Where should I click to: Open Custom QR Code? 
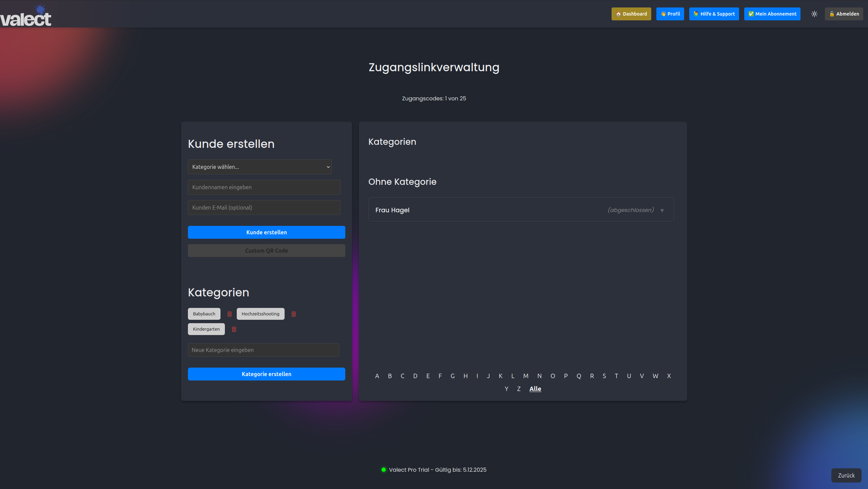pos(266,250)
